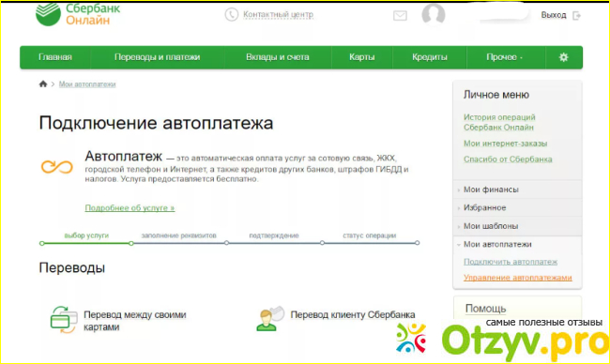
Task: Open the Карты menu tab
Action: pyautogui.click(x=362, y=57)
